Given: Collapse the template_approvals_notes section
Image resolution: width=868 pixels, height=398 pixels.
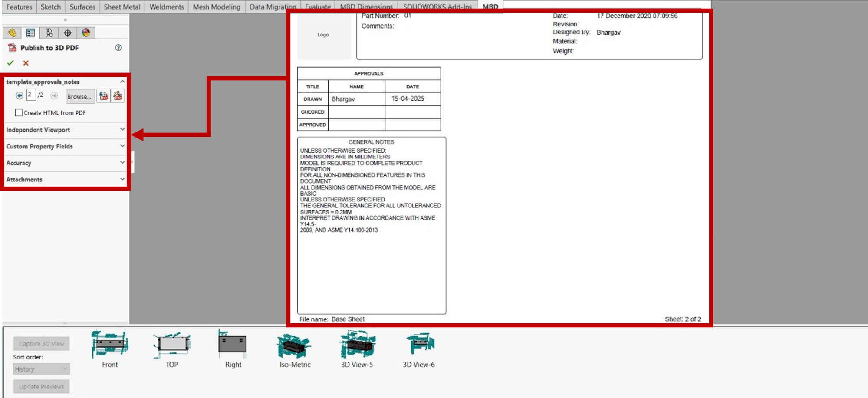Looking at the screenshot, I should [122, 82].
